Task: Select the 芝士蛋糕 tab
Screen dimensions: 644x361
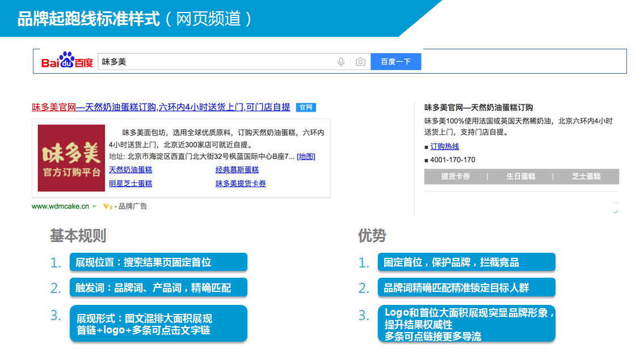Action: (586, 176)
